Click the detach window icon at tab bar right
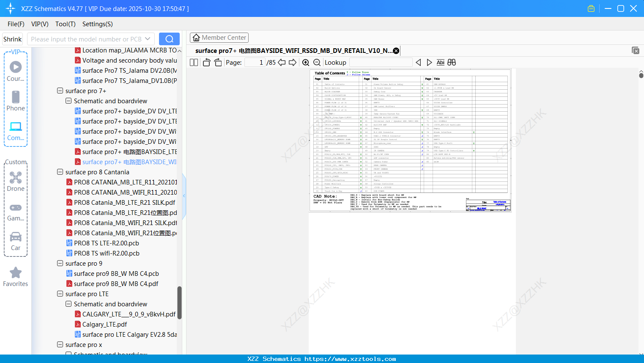Viewport: 644px width, 363px height. pos(636,50)
